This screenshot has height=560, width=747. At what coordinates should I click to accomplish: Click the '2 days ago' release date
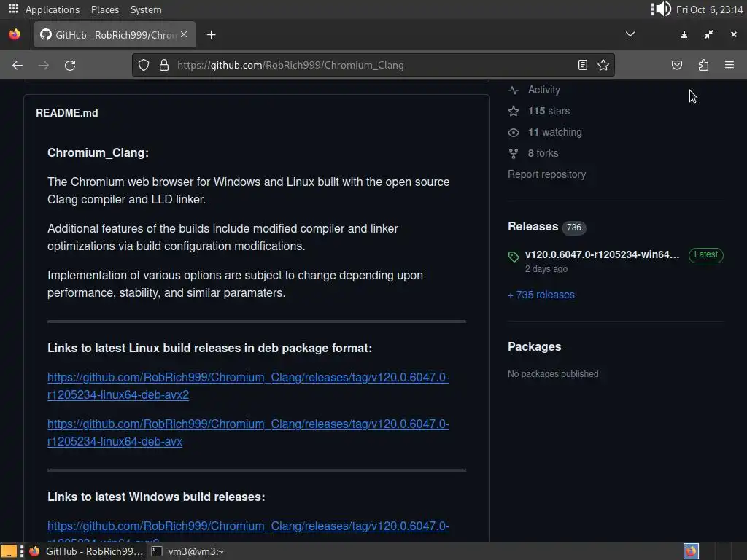(546, 269)
